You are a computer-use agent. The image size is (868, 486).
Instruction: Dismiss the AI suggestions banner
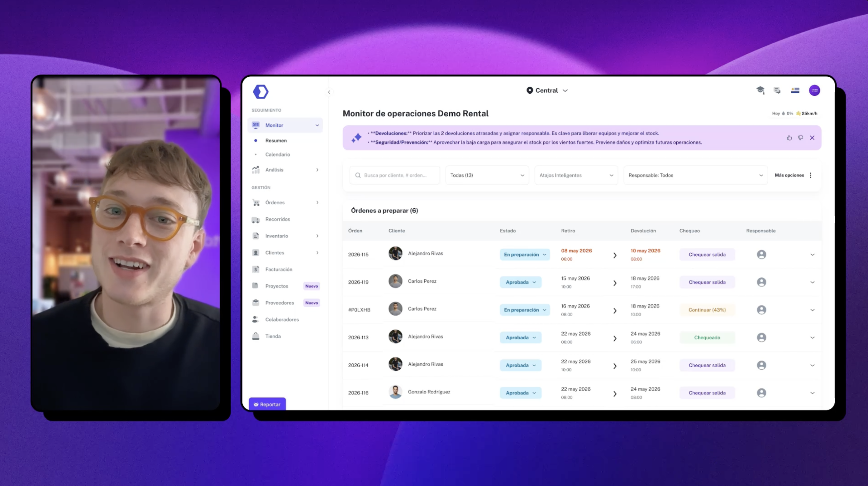[812, 138]
